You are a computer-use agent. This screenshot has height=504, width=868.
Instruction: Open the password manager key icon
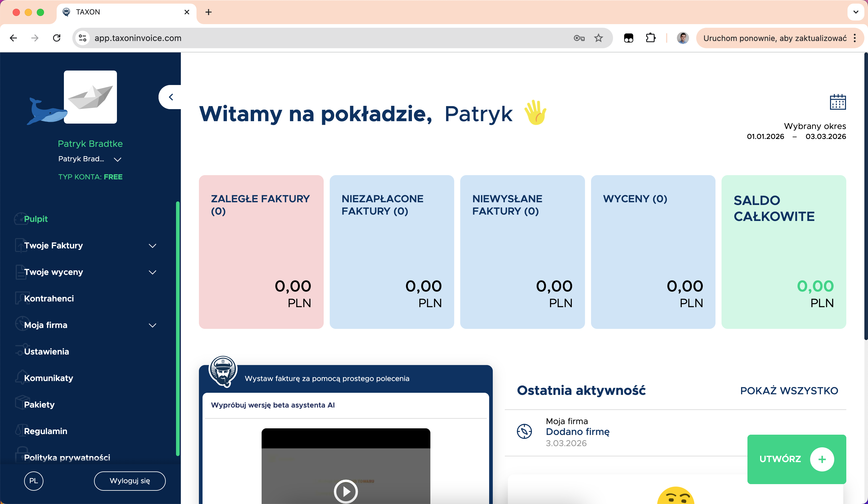tap(579, 38)
